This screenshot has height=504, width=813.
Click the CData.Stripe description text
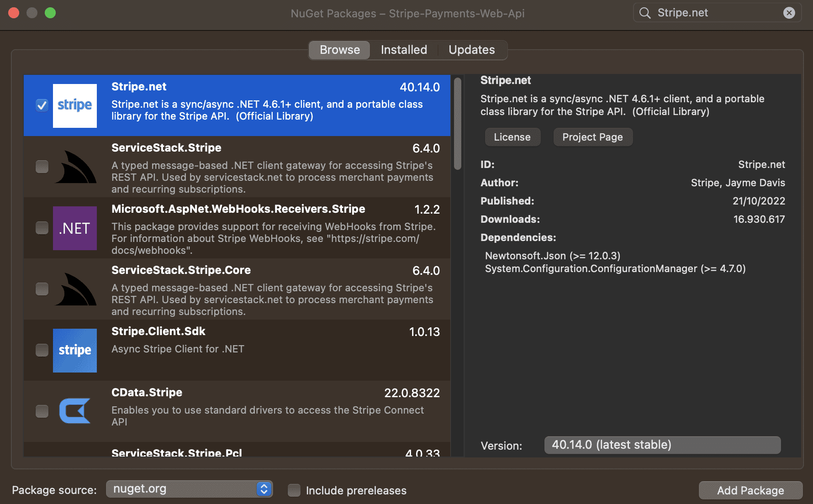pyautogui.click(x=268, y=416)
